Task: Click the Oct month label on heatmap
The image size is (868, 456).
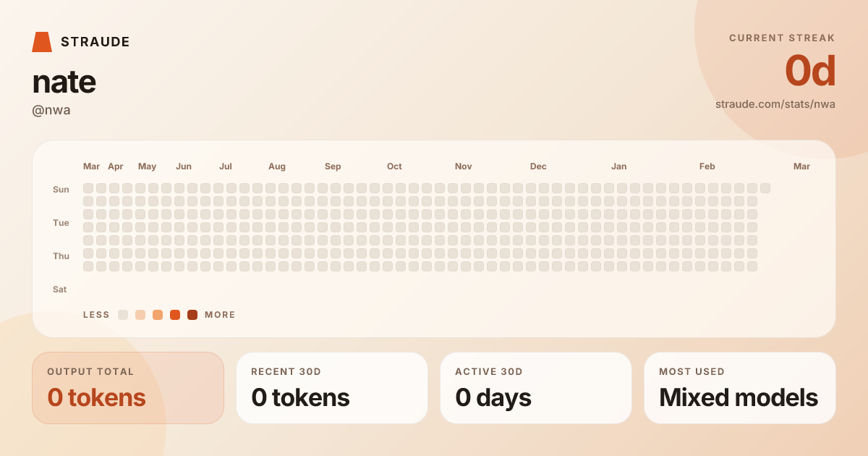Action: [x=394, y=166]
